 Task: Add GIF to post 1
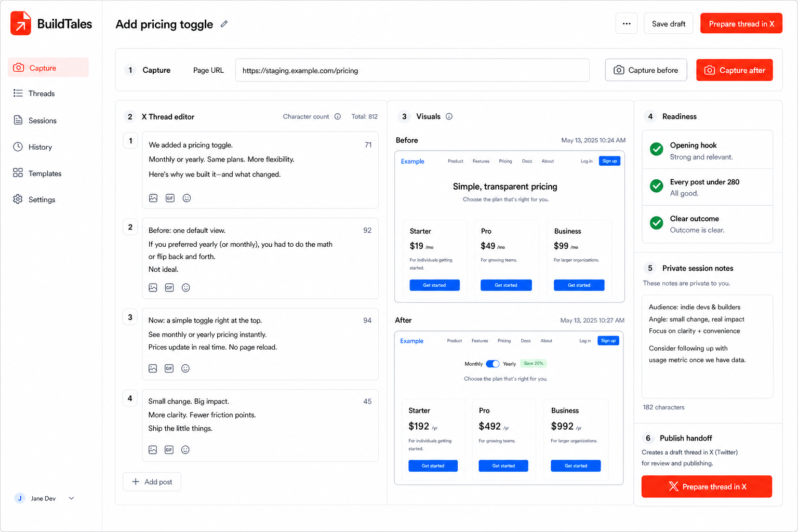170,198
